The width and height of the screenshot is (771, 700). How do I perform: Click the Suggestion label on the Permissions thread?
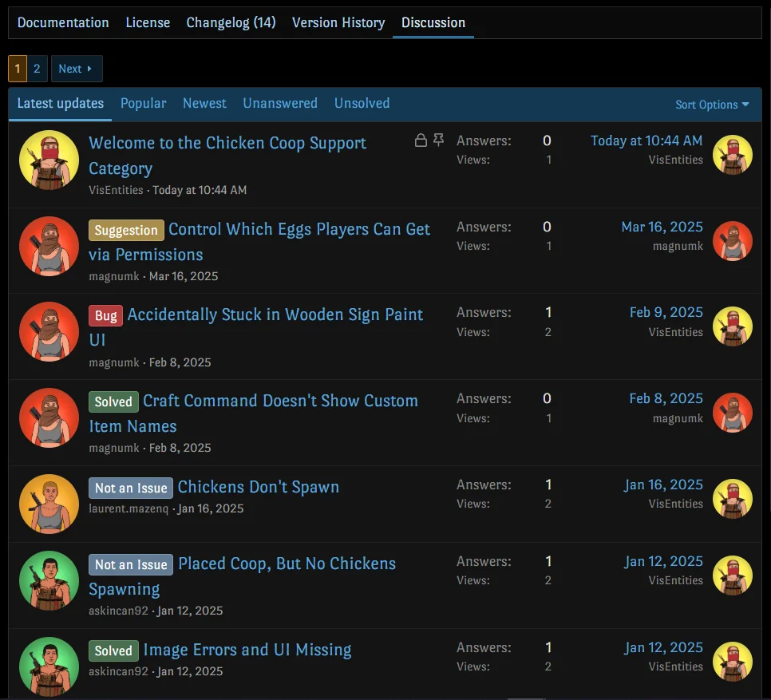[x=126, y=231]
